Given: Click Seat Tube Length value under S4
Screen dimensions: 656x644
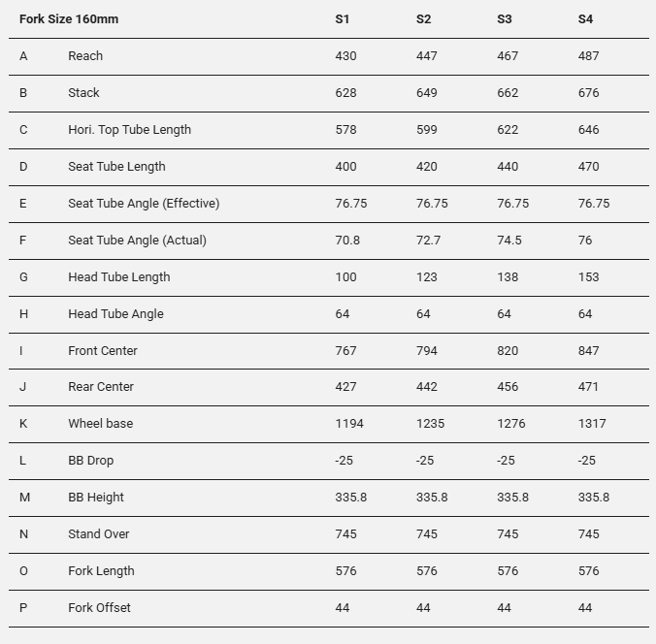Looking at the screenshot, I should [x=588, y=167].
